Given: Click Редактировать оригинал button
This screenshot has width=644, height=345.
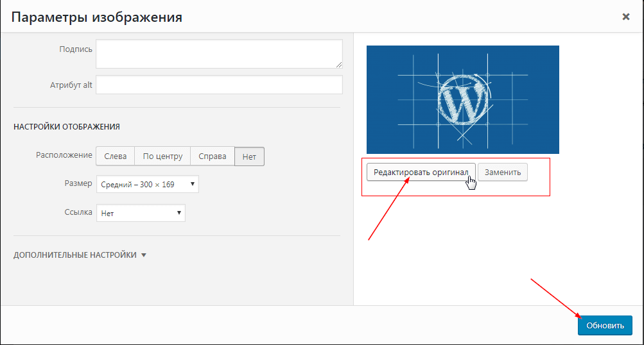Looking at the screenshot, I should [421, 172].
